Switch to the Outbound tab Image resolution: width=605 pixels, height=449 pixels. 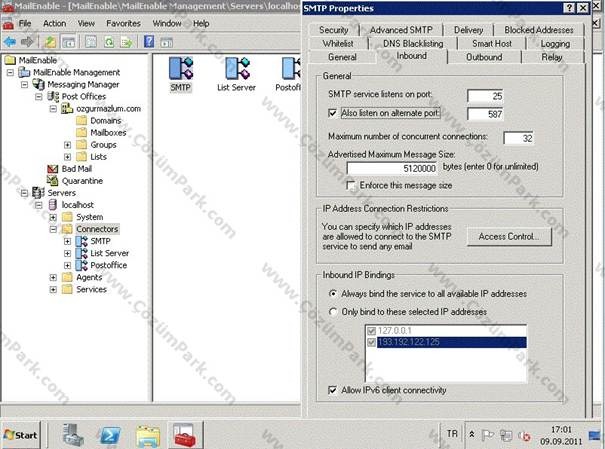click(484, 57)
